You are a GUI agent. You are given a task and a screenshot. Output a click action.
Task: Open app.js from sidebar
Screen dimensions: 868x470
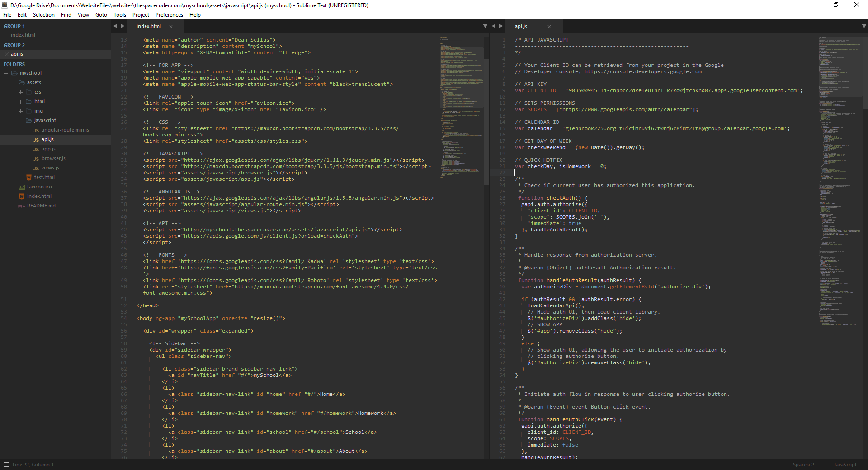pyautogui.click(x=48, y=149)
